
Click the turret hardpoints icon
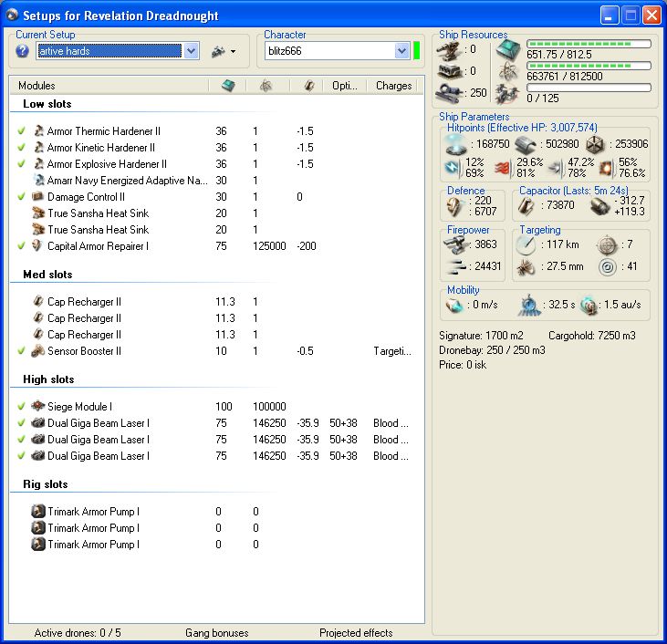coord(450,50)
